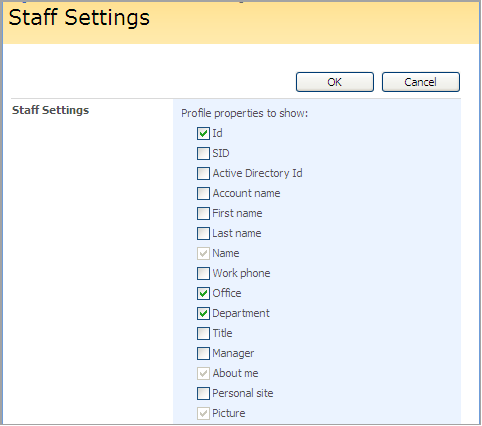Select the First name checkbox
Image resolution: width=482 pixels, height=426 pixels.
click(203, 214)
